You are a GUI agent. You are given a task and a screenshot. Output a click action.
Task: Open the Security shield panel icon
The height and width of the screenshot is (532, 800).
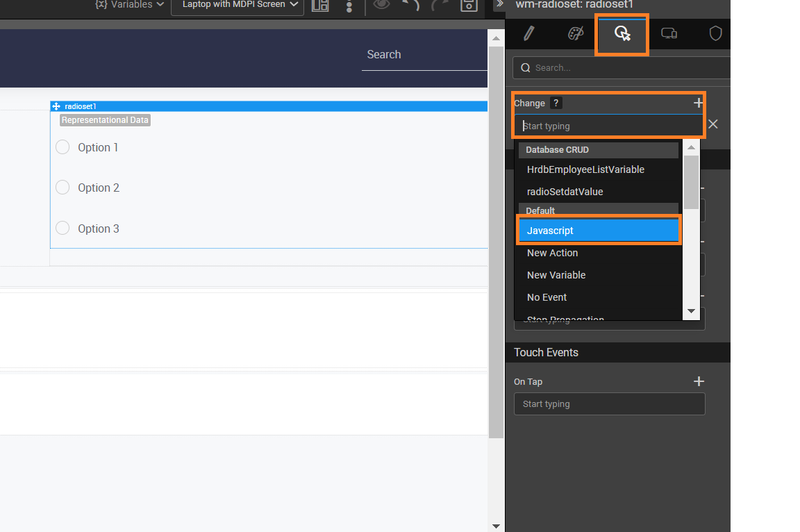(x=715, y=33)
